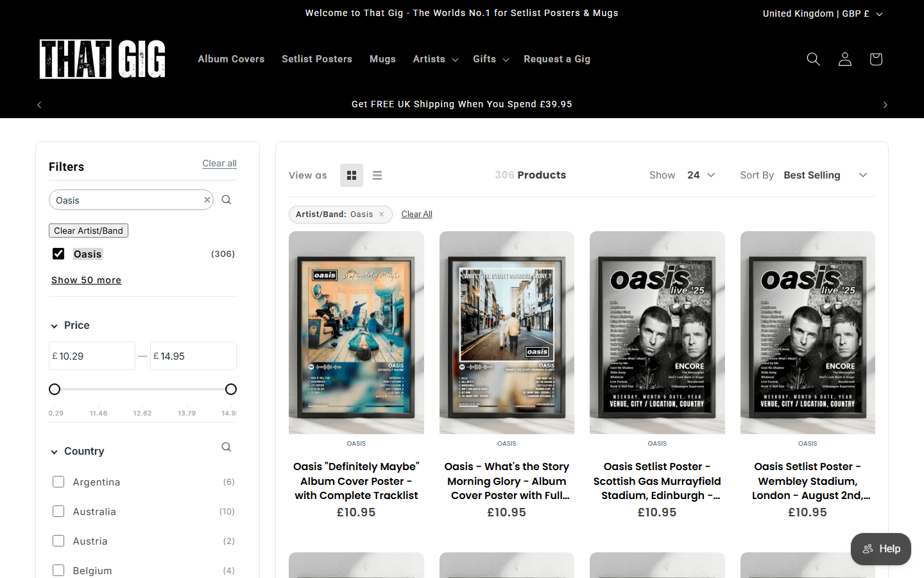Check the Austria country checkbox
924x578 pixels.
point(58,541)
